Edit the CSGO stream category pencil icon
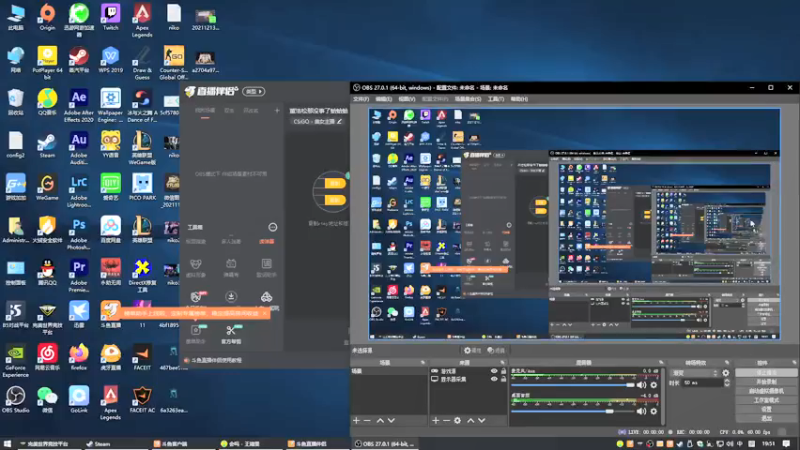Image resolution: width=800 pixels, height=450 pixels. click(x=340, y=121)
